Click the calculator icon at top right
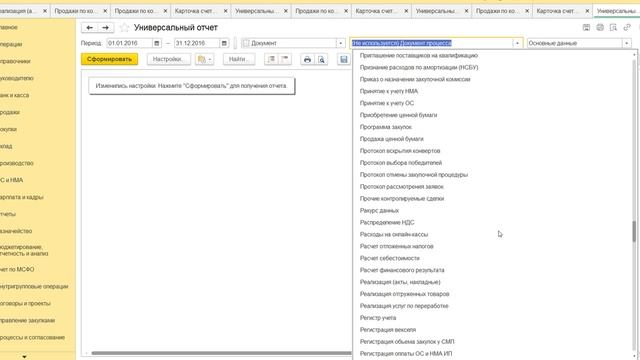The width and height of the screenshot is (640, 360). click(x=586, y=27)
